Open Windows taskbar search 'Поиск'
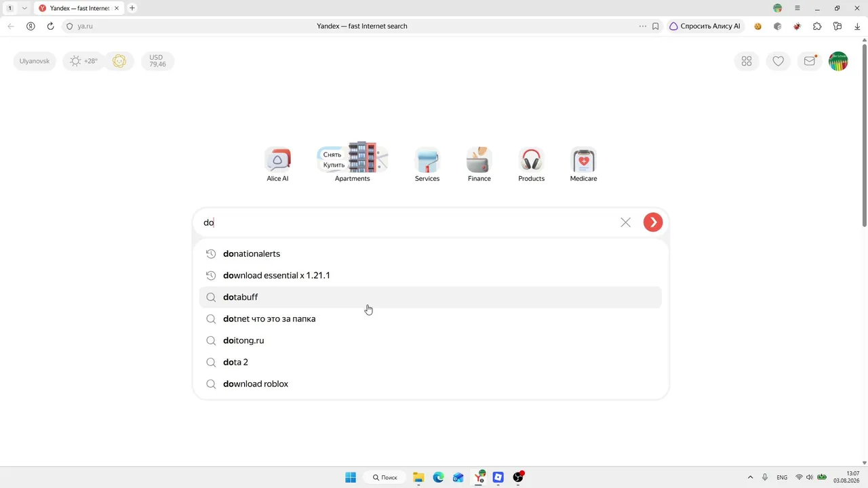868x488 pixels. [385, 477]
